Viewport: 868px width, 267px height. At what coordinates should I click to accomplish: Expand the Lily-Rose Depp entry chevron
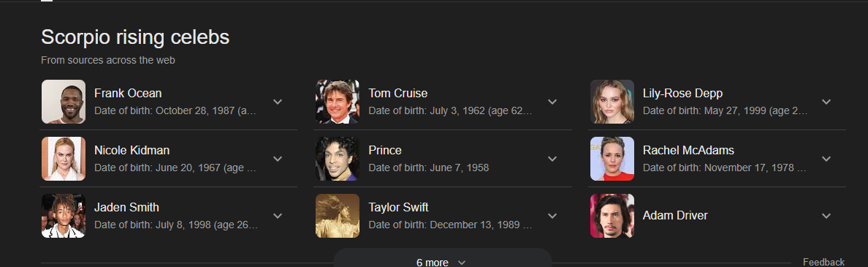pyautogui.click(x=826, y=102)
